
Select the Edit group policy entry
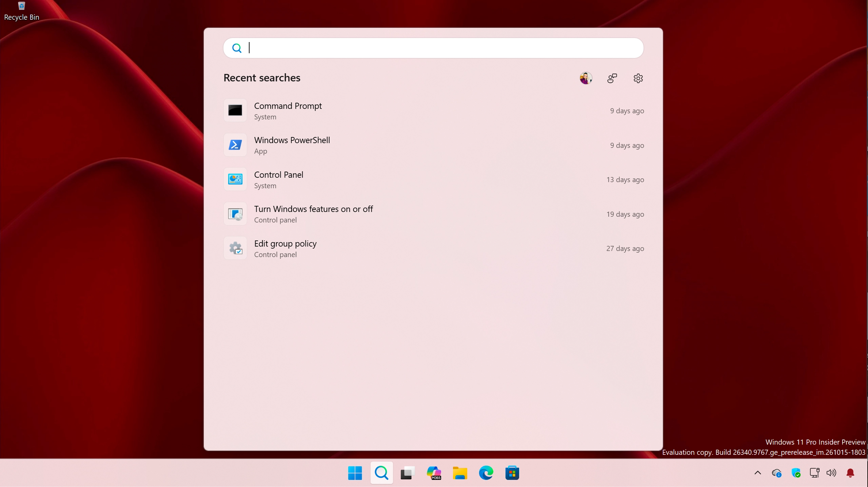433,249
